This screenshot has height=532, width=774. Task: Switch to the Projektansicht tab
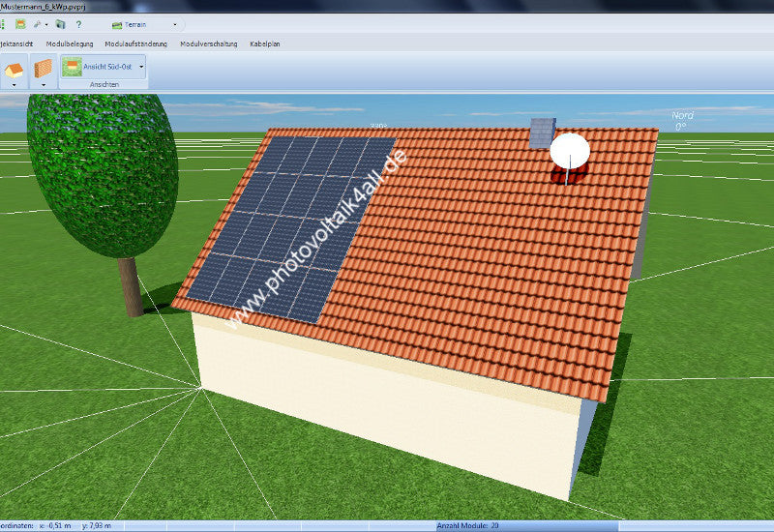click(16, 44)
